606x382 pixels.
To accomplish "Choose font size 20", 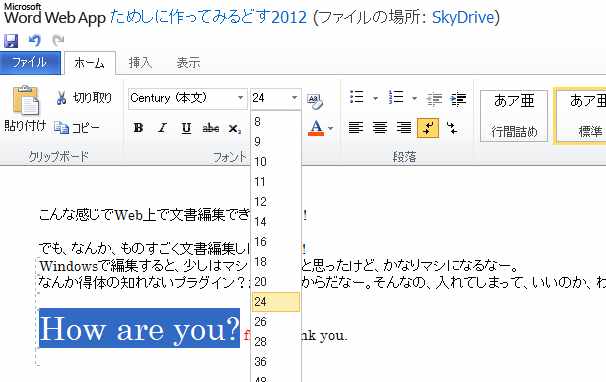I will click(276, 282).
